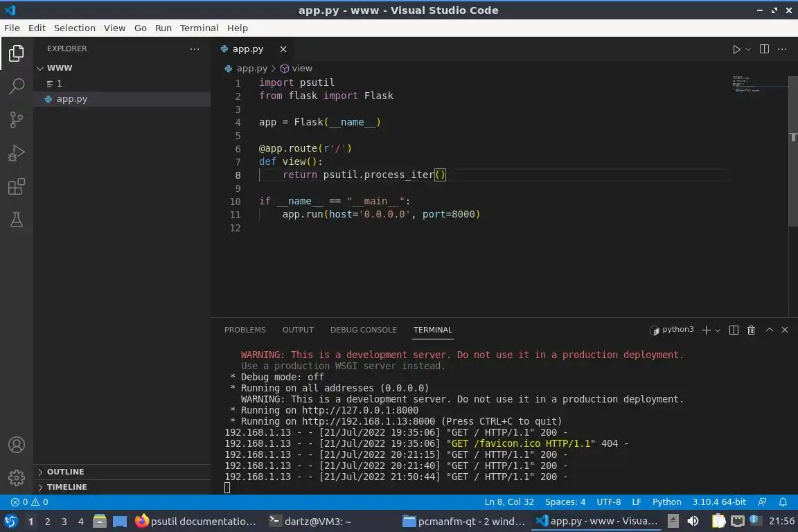Switch to the DEBUG CONSOLE tab
The width and height of the screenshot is (798, 532).
click(x=364, y=330)
